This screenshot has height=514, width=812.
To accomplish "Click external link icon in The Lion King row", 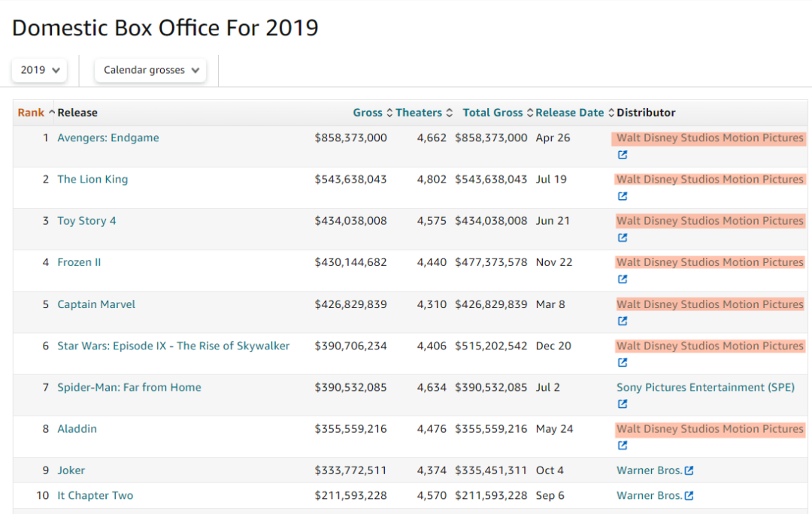I will pos(622,196).
